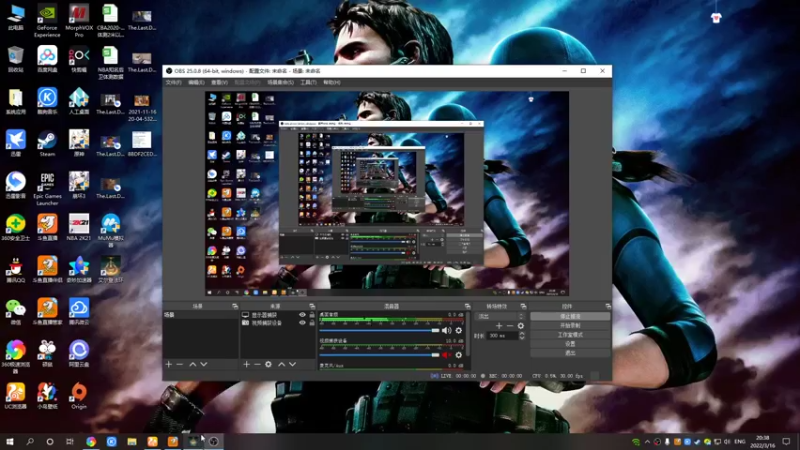Pop out Scene Transitions dock icon
This screenshot has width=800, height=450.
click(x=523, y=306)
